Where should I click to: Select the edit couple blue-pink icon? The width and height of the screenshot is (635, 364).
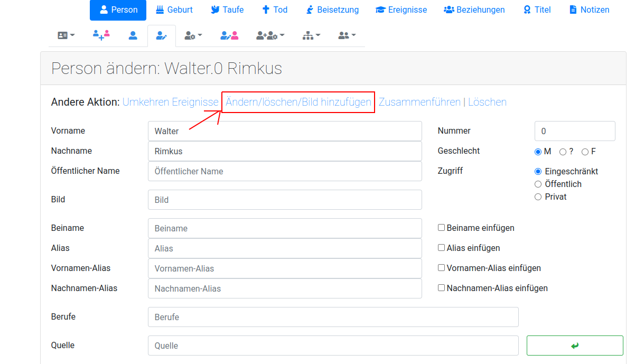[x=229, y=35]
